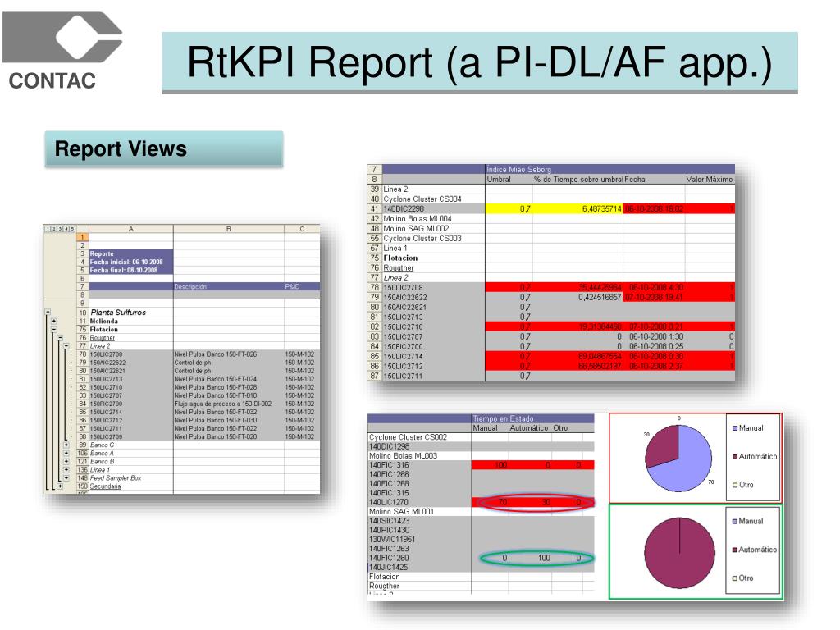Viewport: 840px width, 630px height.
Task: Click tag 150LIC2709 in left sheet
Action: click(106, 437)
